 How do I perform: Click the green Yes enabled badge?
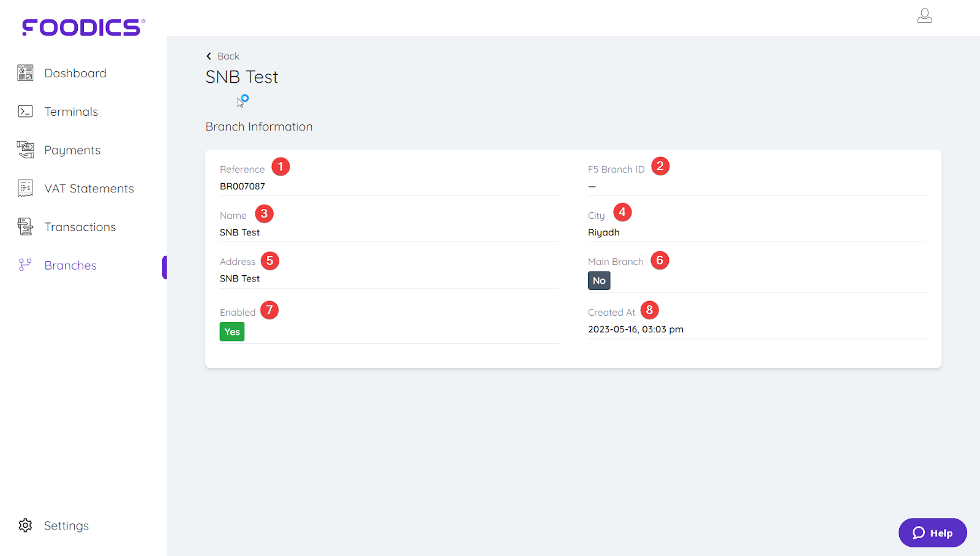(x=232, y=332)
